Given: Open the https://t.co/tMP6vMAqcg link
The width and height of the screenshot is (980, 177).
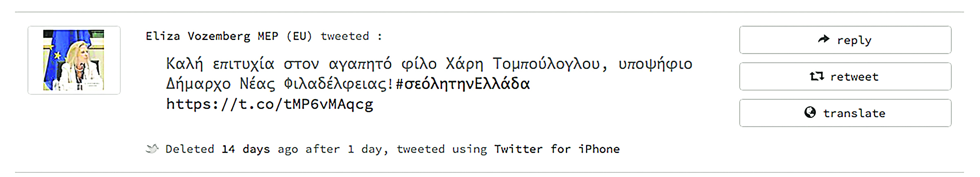Looking at the screenshot, I should (269, 104).
